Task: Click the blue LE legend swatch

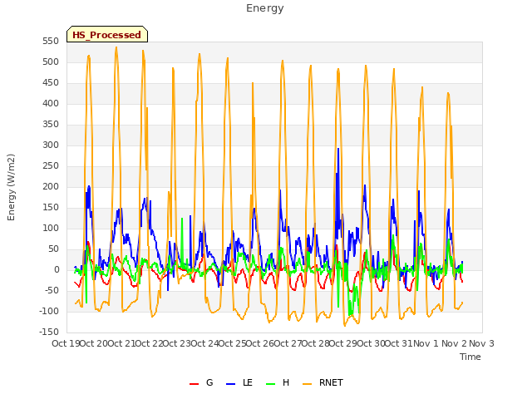Action: pos(230,384)
